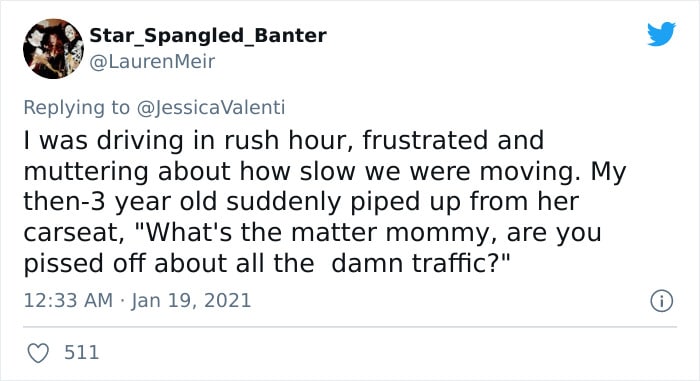Open the Star_Spangled_Banter profile picture

(53, 49)
